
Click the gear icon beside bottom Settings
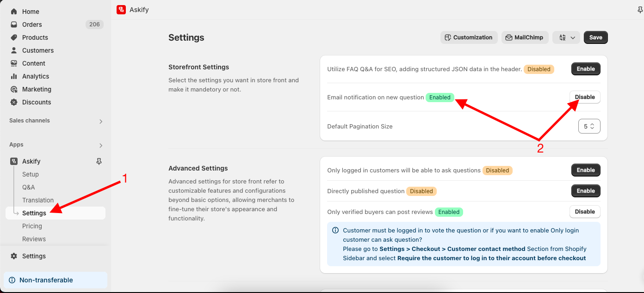tap(14, 256)
